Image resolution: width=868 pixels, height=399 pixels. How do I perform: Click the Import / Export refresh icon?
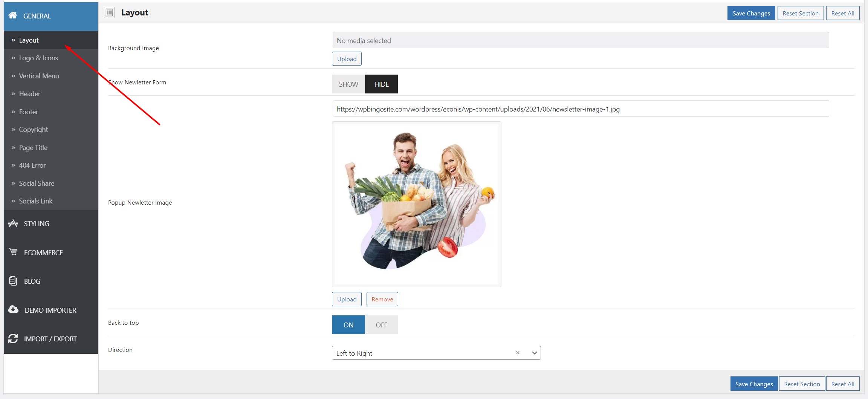pyautogui.click(x=13, y=339)
